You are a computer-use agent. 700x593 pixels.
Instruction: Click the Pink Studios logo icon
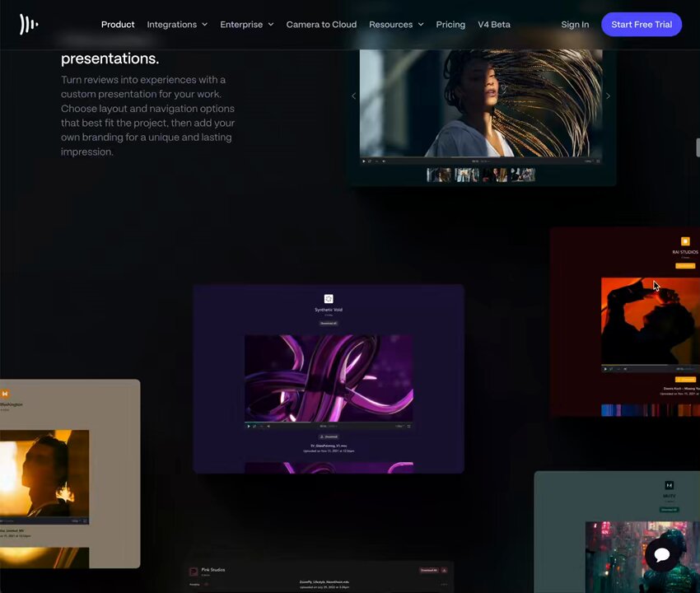(194, 572)
